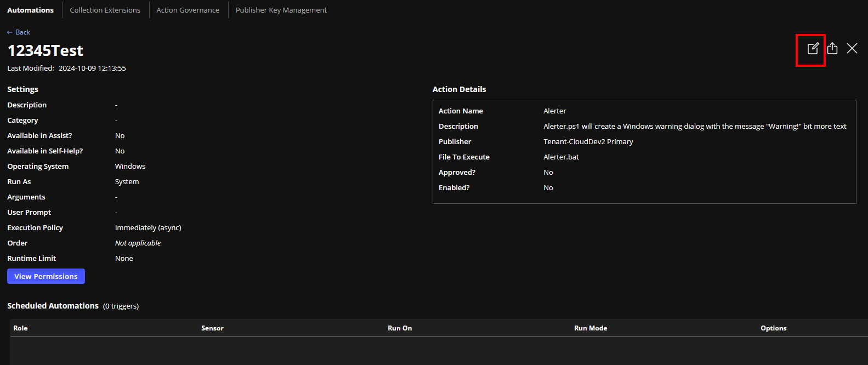Select the Action Governance tab
The height and width of the screenshot is (365, 868).
pyautogui.click(x=188, y=10)
